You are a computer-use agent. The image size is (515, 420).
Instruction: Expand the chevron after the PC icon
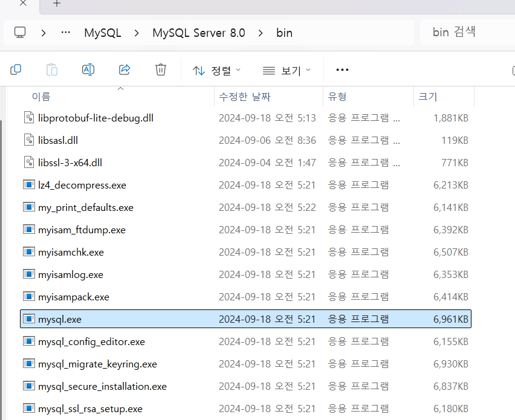point(44,33)
